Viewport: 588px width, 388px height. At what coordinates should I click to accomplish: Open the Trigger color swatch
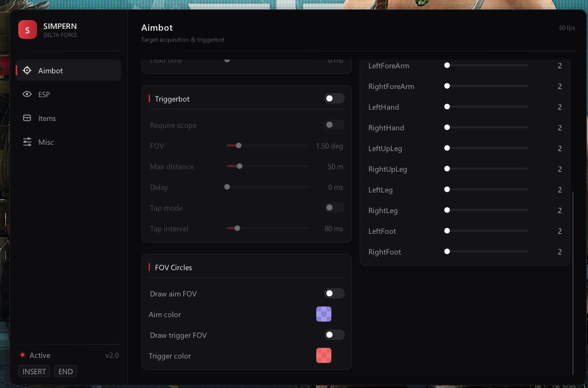(x=324, y=355)
